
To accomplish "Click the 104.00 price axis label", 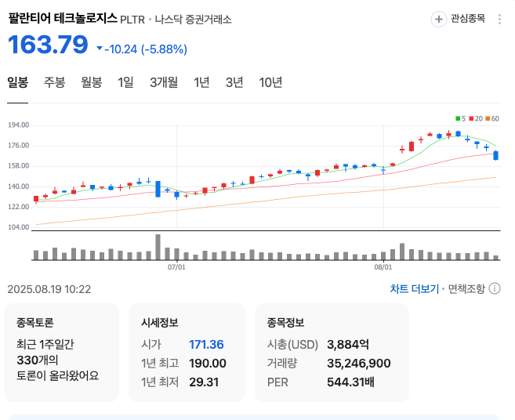I will (x=19, y=227).
